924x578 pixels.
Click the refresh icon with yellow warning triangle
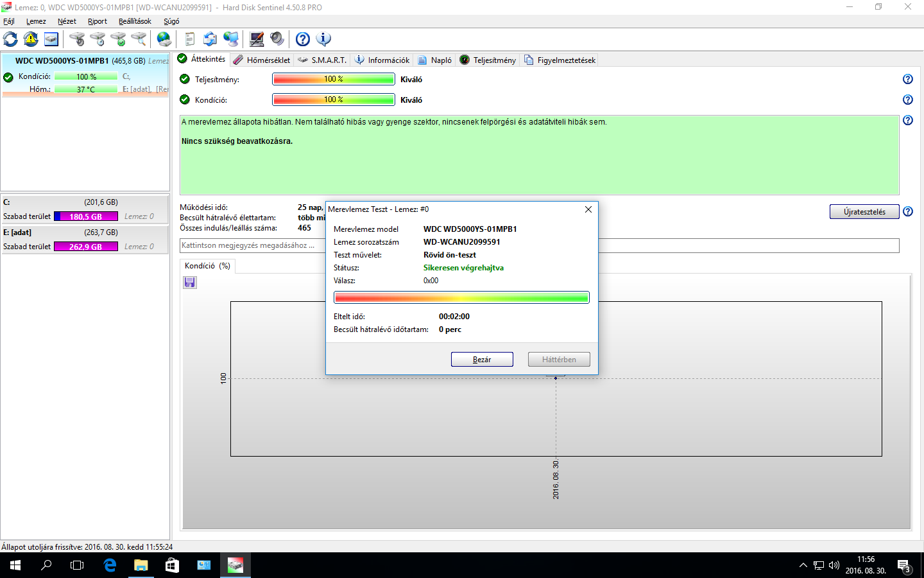pyautogui.click(x=31, y=39)
